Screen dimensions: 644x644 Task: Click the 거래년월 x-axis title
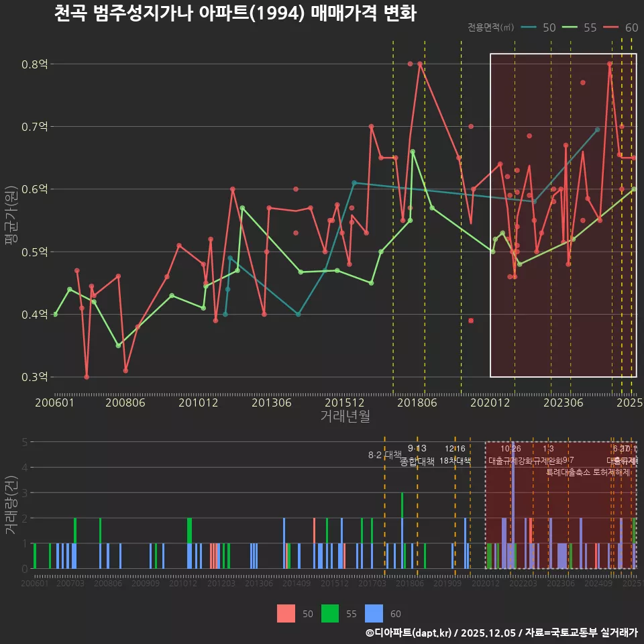[345, 417]
